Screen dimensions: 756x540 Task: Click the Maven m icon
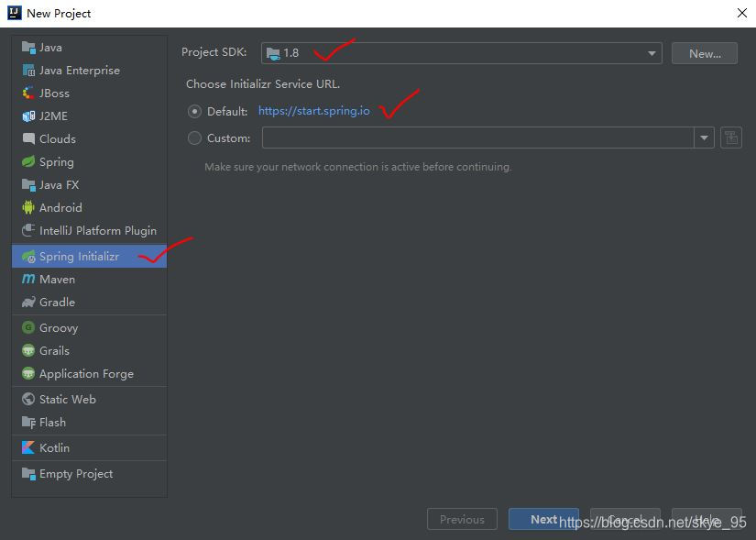click(28, 279)
